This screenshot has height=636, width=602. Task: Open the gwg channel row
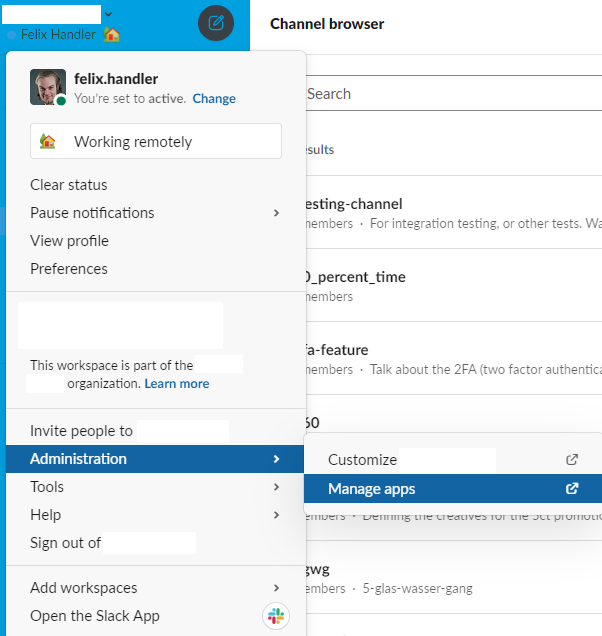(x=453, y=577)
